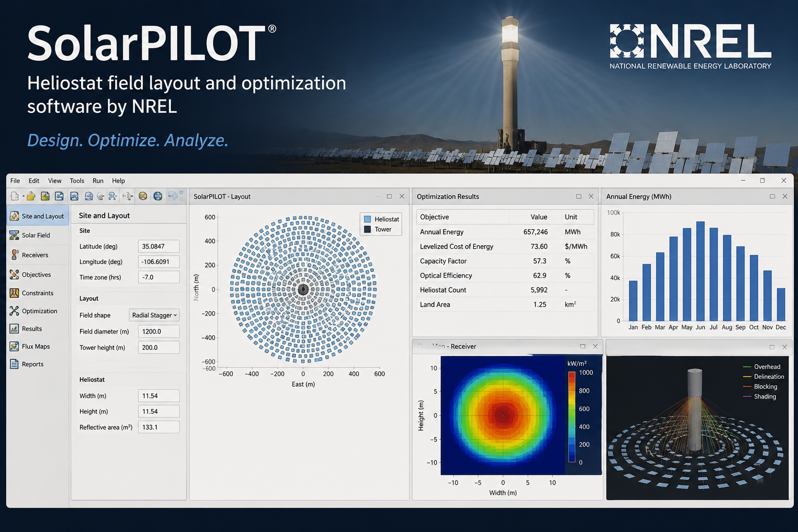Click the Tower height (m) field
Screen dimensions: 798x532
pos(158,348)
